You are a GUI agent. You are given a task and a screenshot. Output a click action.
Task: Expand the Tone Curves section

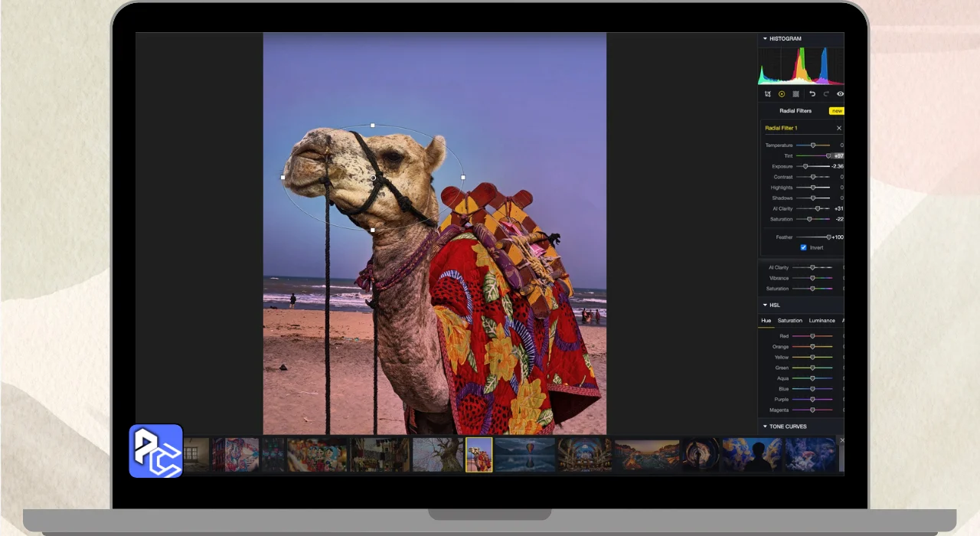[x=764, y=427]
